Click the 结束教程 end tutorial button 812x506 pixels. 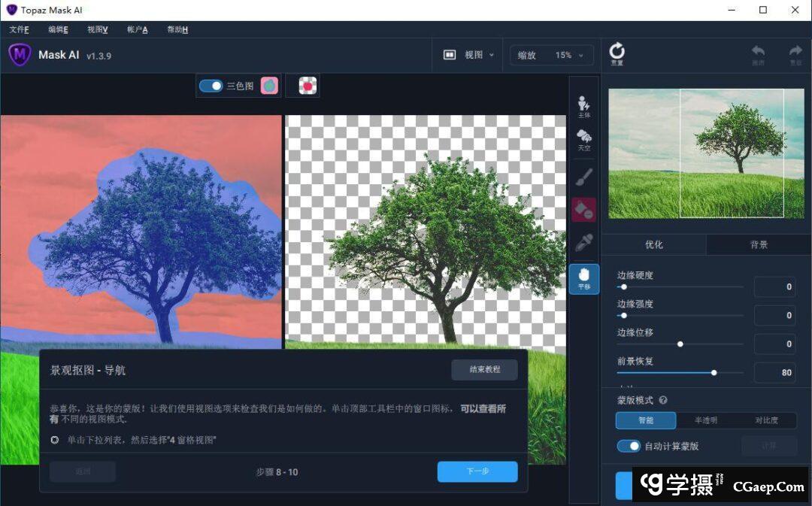484,370
